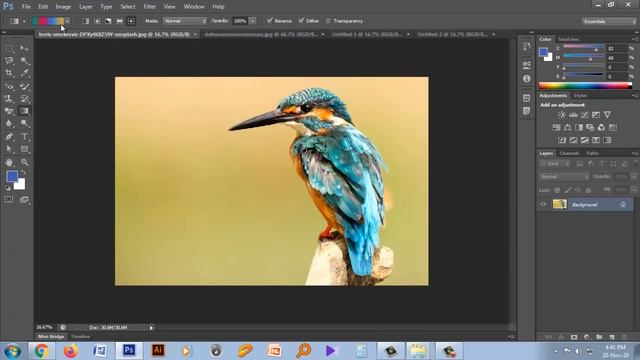
Task: Select the Dodge tool
Action: 24,123
